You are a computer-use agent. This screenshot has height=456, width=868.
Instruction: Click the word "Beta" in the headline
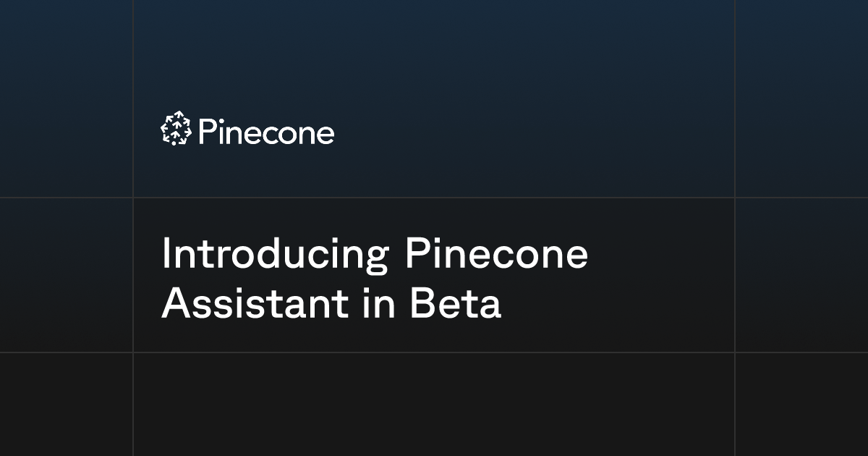coord(456,304)
